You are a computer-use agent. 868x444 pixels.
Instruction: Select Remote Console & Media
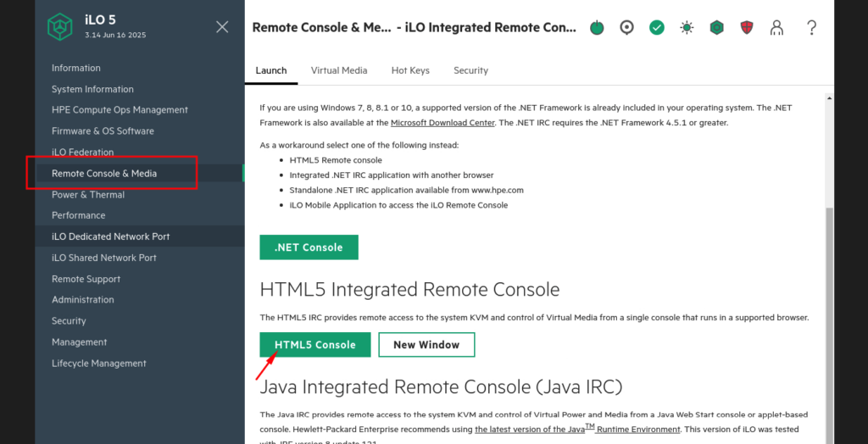pyautogui.click(x=139, y=174)
